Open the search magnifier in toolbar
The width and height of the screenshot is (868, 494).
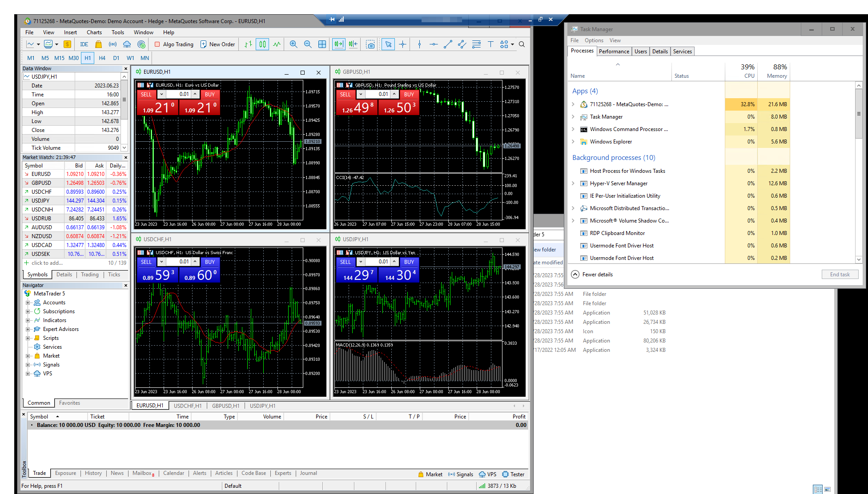point(522,44)
